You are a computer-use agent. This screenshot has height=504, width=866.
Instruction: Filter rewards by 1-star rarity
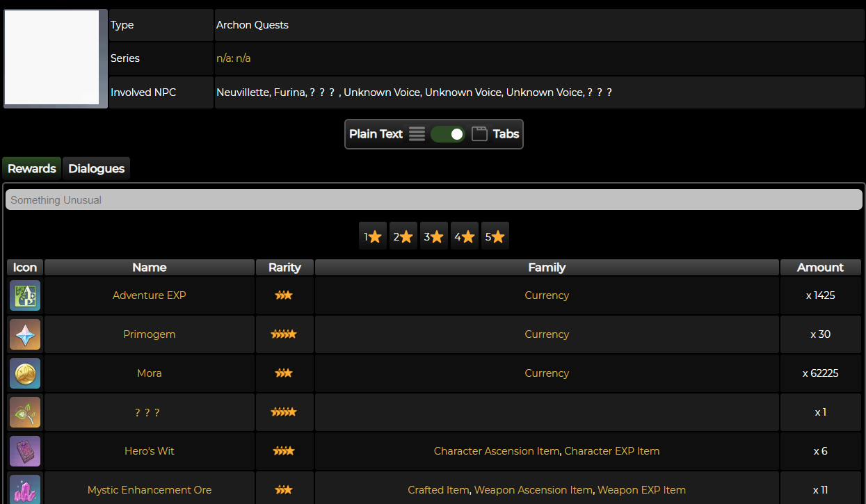(x=373, y=236)
